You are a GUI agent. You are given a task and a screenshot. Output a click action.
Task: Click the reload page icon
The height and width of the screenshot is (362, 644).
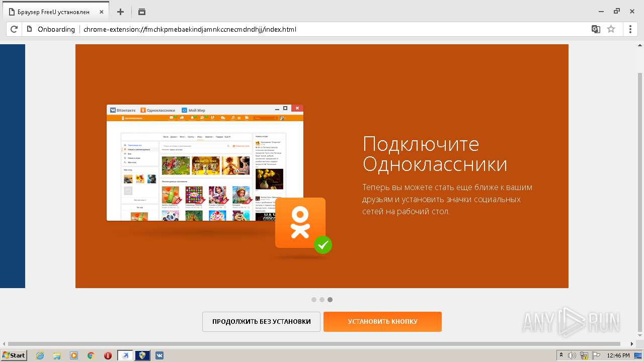click(14, 29)
